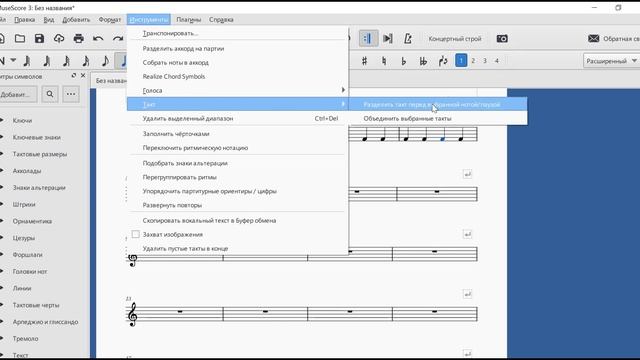
Task: Choose split measure before selected note
Action: coord(438,104)
